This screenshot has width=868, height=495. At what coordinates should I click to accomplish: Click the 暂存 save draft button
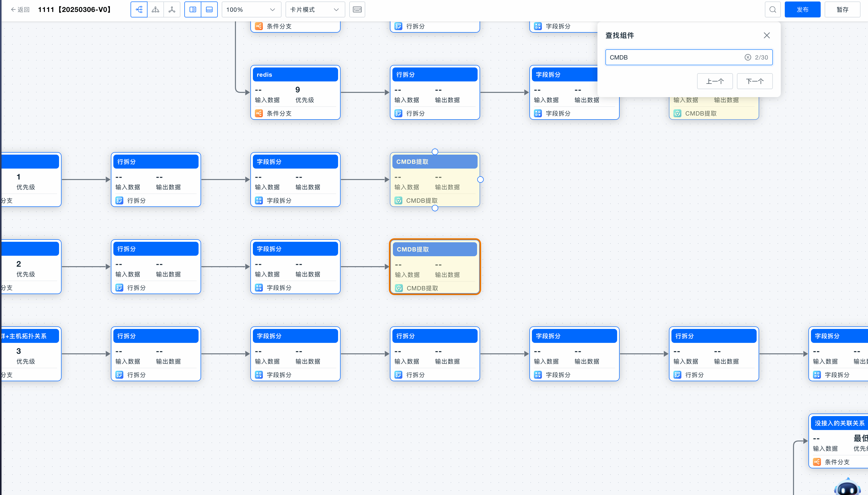tap(842, 9)
